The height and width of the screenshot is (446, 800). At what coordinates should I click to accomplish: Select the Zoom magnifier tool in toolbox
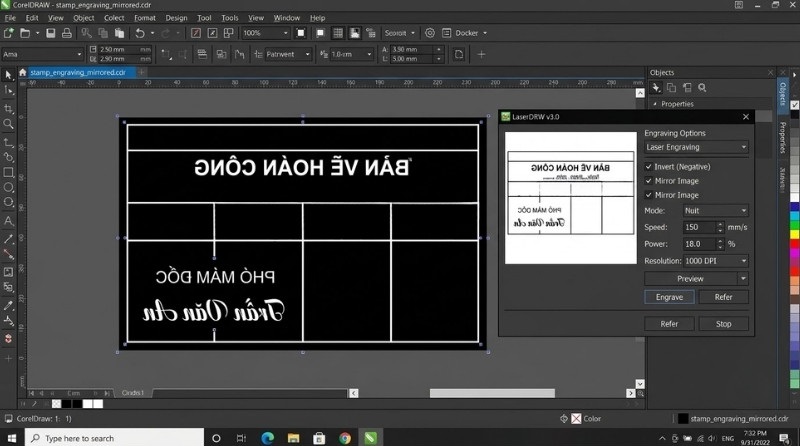(8, 124)
